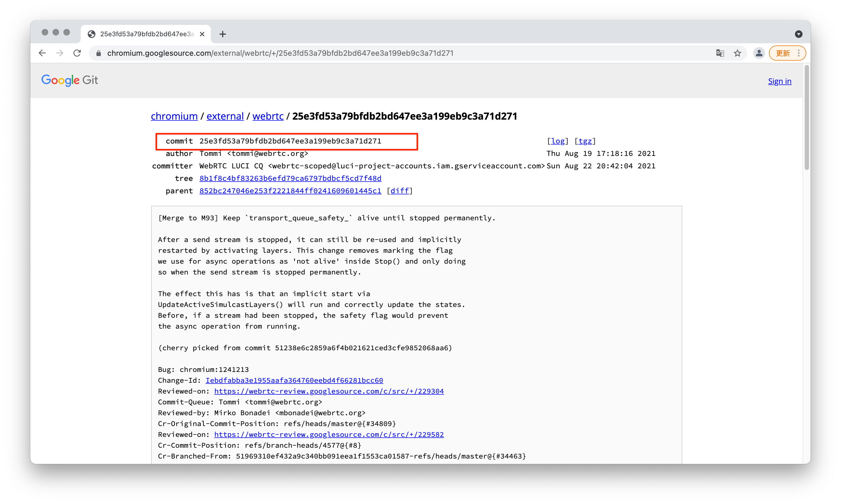Click the 'Bug: chromium:1241213' line
Screen dimensions: 841x504
click(203, 369)
